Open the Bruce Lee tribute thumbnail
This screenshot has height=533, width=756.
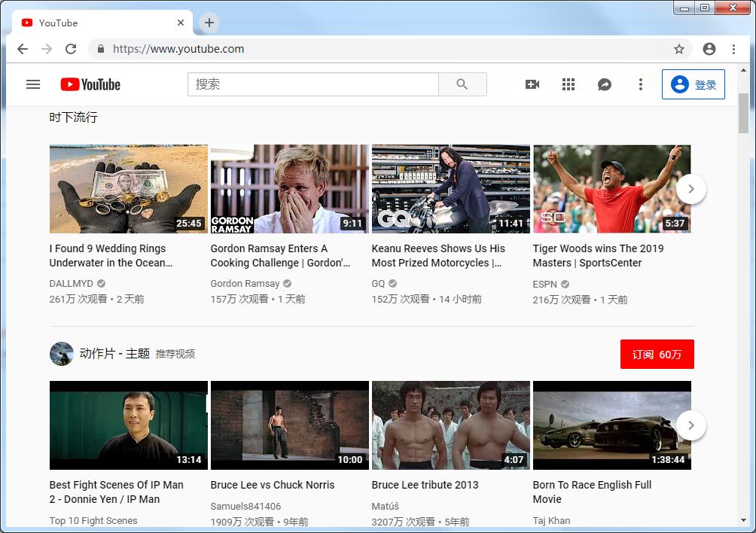click(451, 425)
